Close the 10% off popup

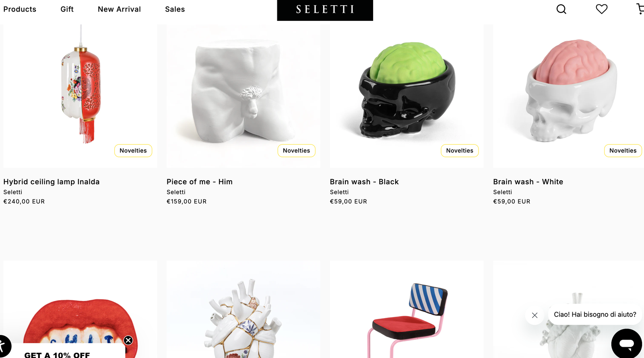pos(128,340)
